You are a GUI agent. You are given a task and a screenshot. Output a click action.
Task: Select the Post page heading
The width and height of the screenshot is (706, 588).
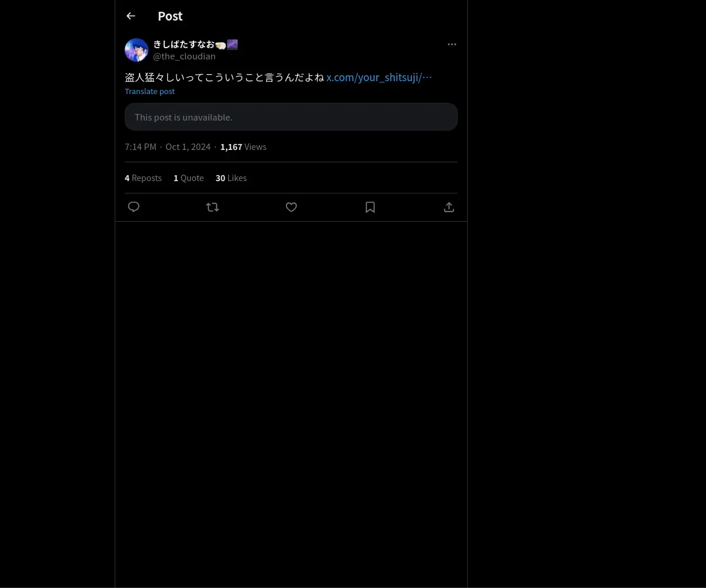point(170,16)
